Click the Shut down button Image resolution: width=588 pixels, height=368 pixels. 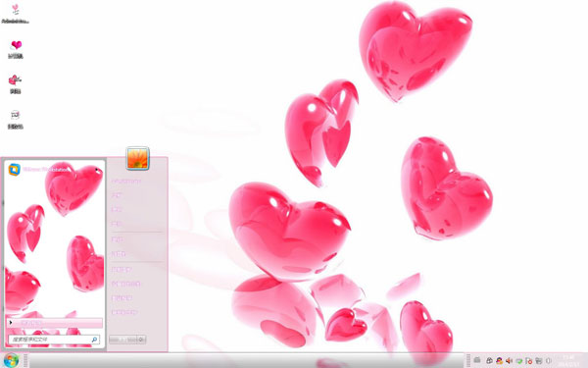pyautogui.click(x=123, y=340)
